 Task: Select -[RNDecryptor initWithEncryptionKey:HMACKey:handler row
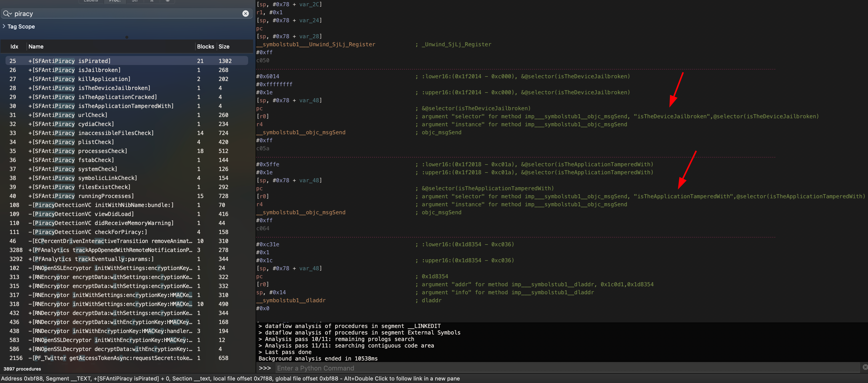tap(127, 331)
